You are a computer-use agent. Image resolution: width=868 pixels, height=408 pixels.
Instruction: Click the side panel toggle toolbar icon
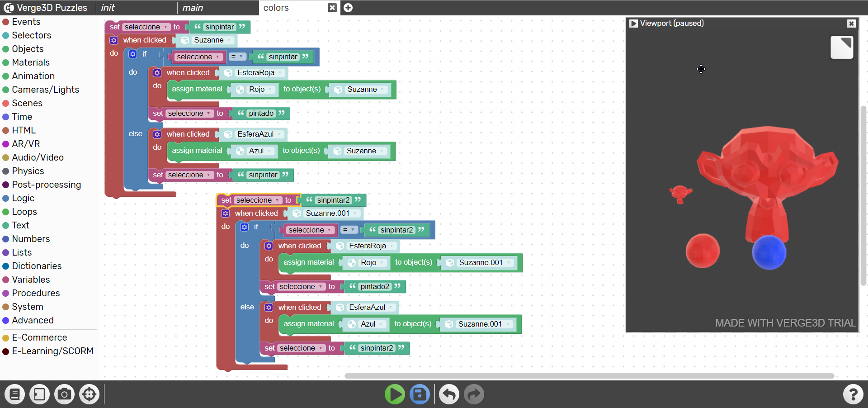click(39, 394)
